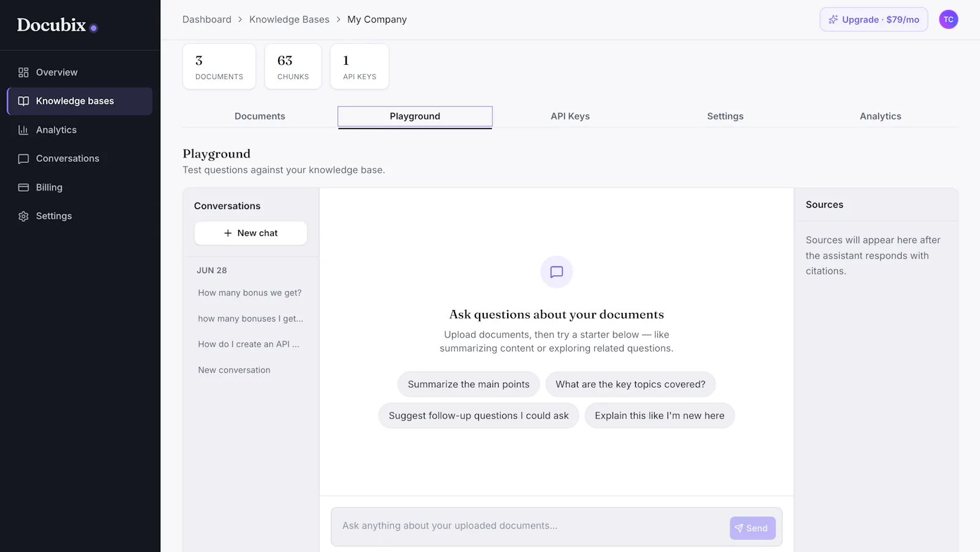The height and width of the screenshot is (552, 980).
Task: Click the 1 API Keys stat card
Action: click(x=360, y=67)
